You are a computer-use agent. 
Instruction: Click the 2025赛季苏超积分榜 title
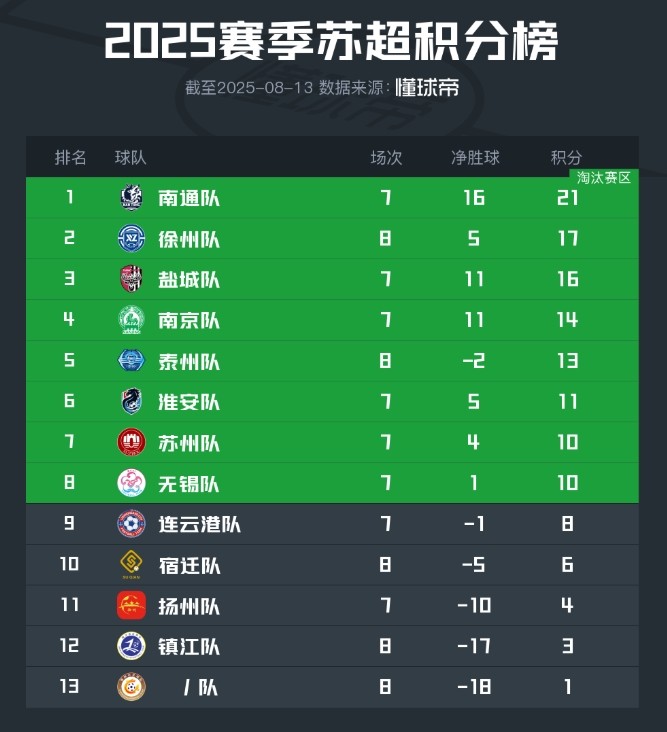(x=332, y=42)
